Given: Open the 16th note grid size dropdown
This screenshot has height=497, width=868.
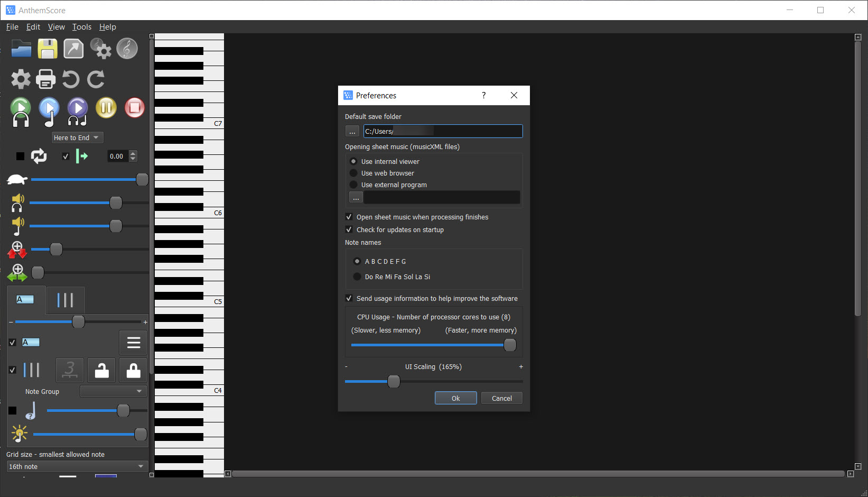Looking at the screenshot, I should pyautogui.click(x=77, y=466).
